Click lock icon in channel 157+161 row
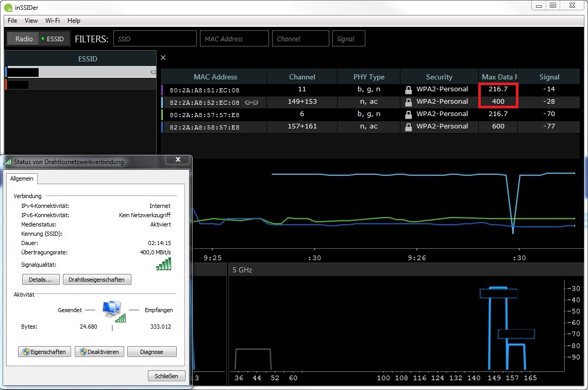This screenshot has width=588, height=390. tap(408, 127)
